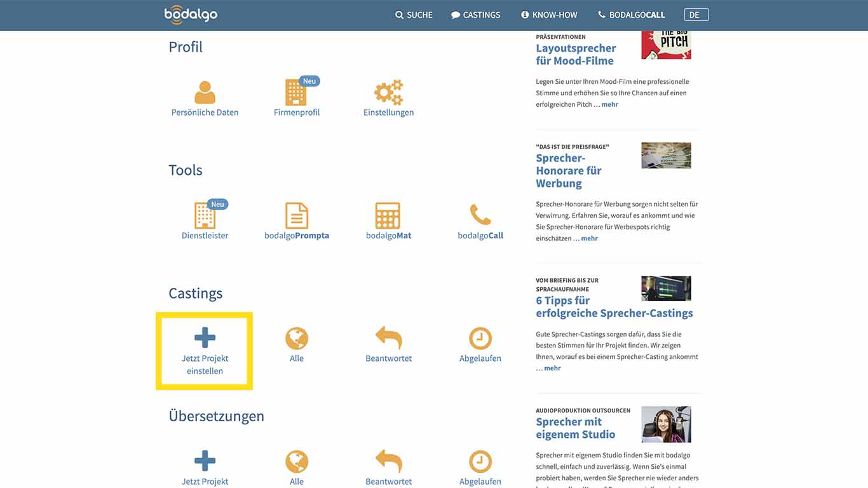This screenshot has width=868, height=488.
Task: Open the Persönliche Daten text link
Action: 205,112
